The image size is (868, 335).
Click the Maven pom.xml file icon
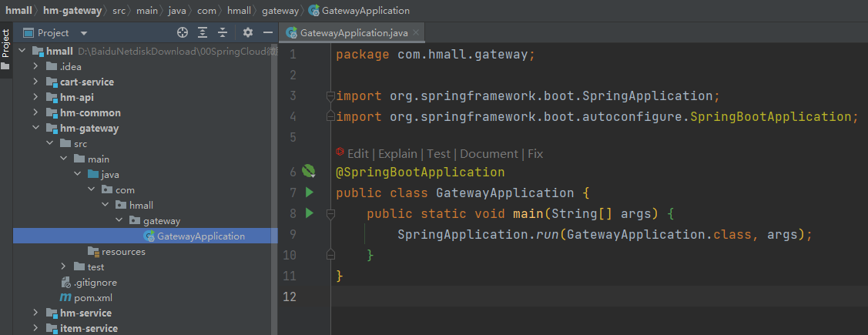pyautogui.click(x=65, y=298)
